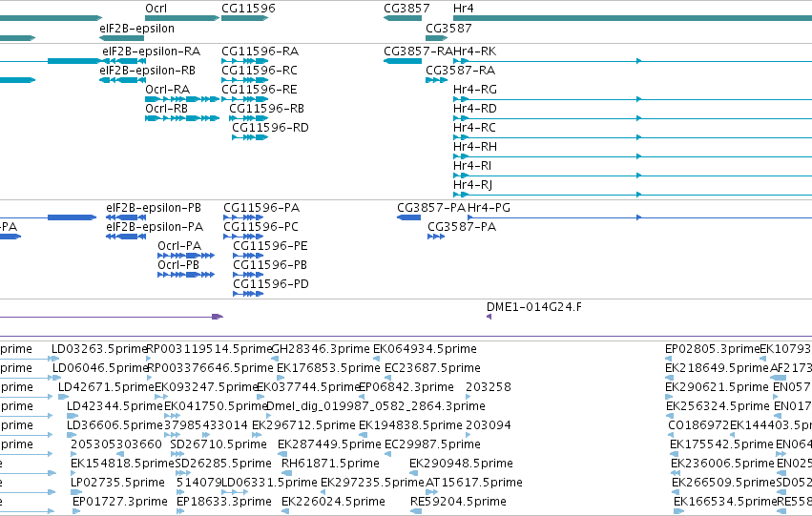
Task: Click the EK236006.5prime EST label
Action: [x=721, y=464]
